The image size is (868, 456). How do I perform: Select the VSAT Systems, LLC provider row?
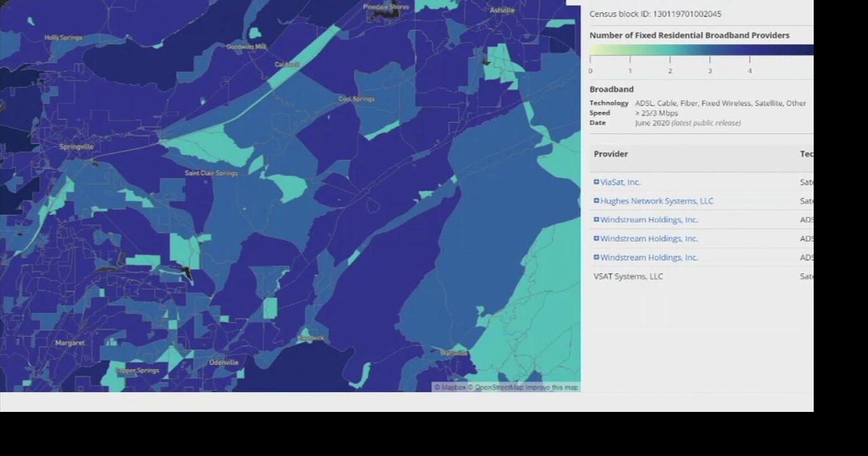(x=627, y=276)
